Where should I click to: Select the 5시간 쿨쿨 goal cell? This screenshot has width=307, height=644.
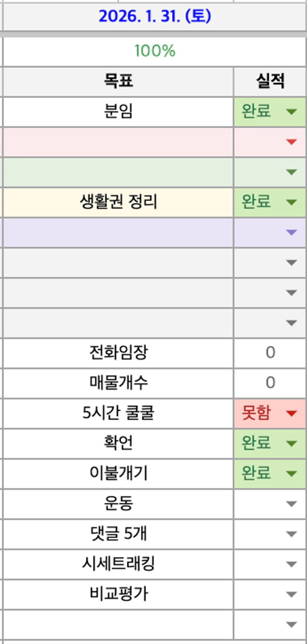click(118, 413)
